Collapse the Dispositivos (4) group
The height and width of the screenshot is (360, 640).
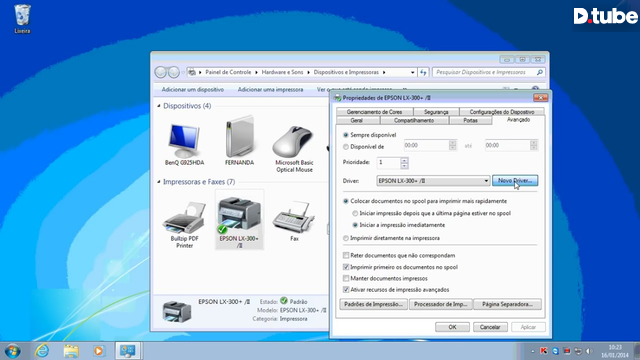coord(159,106)
